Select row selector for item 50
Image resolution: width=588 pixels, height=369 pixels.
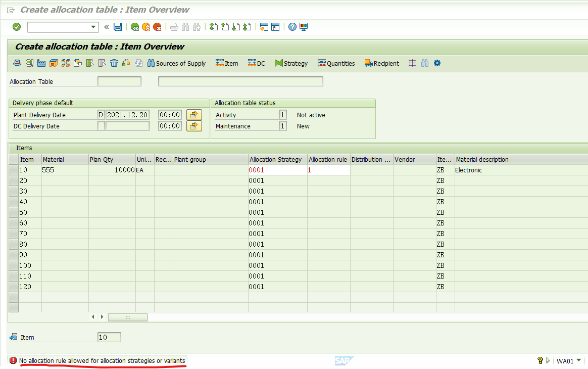coord(14,212)
